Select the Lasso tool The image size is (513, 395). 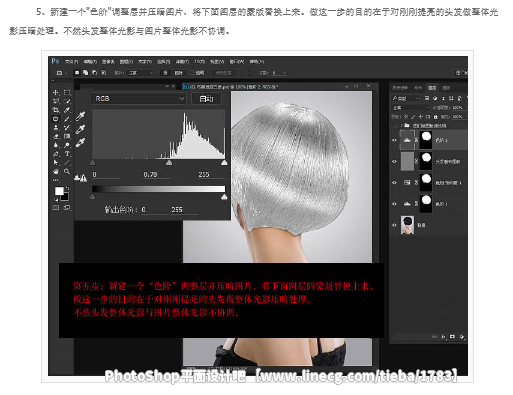pyautogui.click(x=56, y=101)
